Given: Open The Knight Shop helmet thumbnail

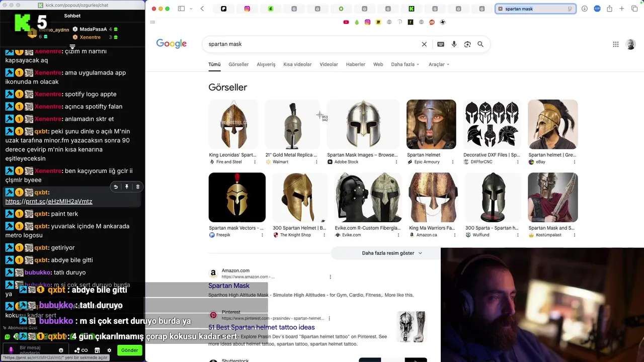Looking at the screenshot, I should [299, 197].
